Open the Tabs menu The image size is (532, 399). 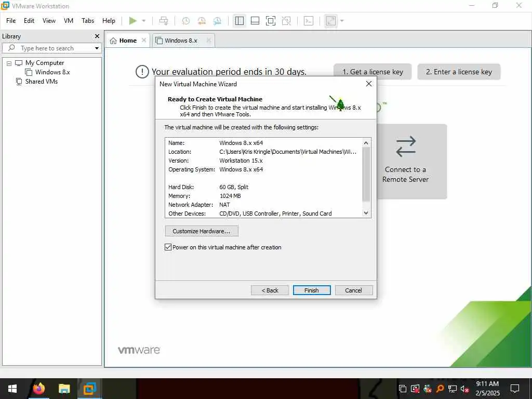point(88,21)
